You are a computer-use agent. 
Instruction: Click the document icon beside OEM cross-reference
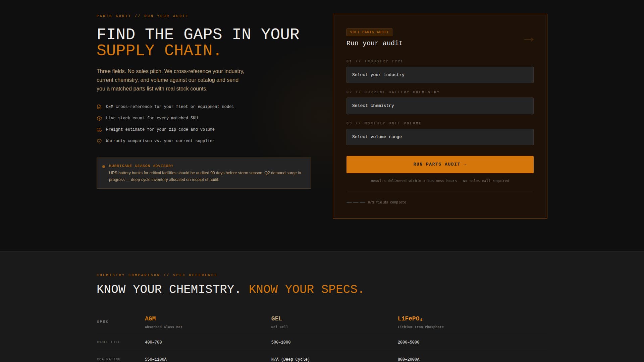[x=99, y=107]
